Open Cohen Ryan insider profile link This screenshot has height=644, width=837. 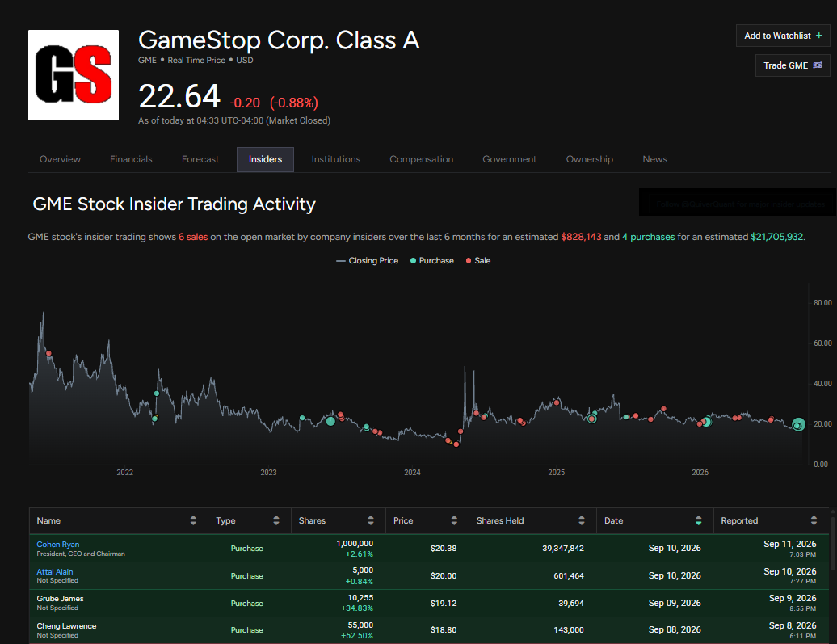(57, 544)
